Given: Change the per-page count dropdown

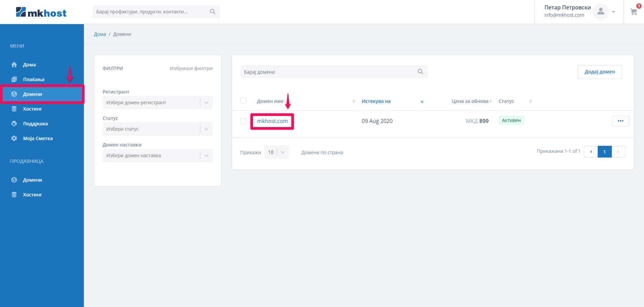Looking at the screenshot, I should click(x=277, y=152).
